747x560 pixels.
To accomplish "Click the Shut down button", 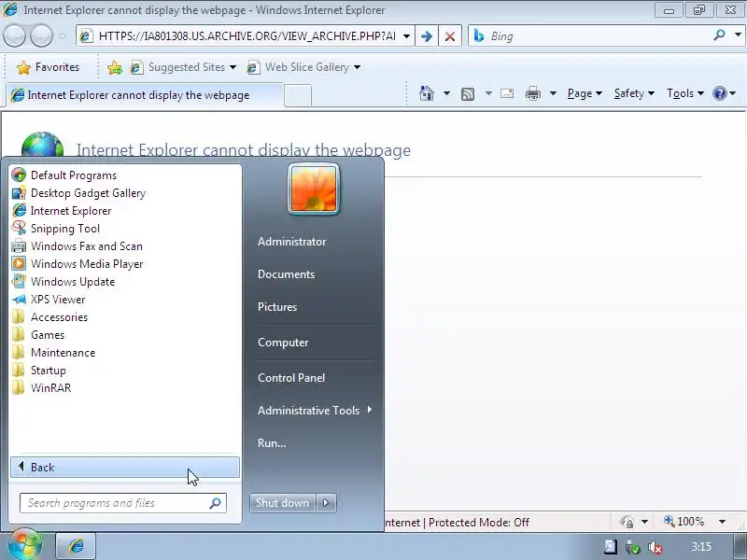I will 283,503.
